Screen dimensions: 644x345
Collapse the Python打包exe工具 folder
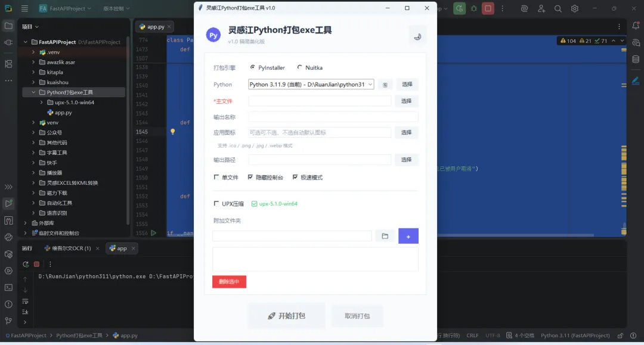point(33,92)
